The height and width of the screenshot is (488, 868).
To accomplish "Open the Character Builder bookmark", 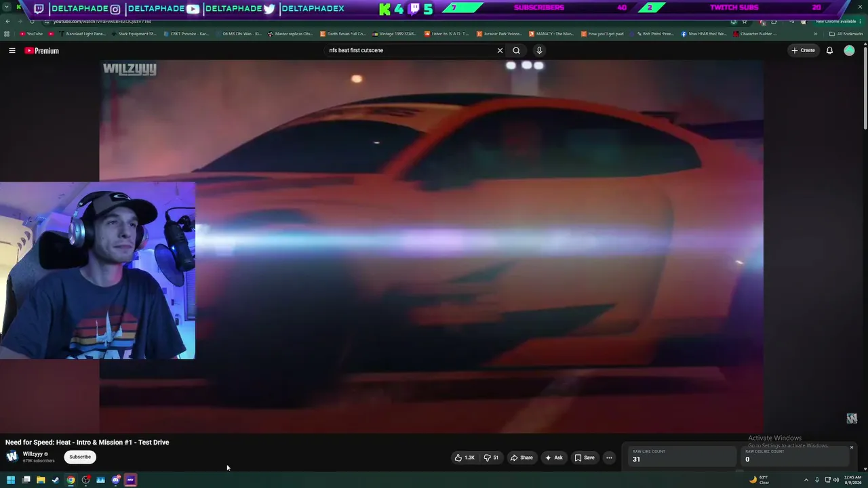I will (755, 34).
